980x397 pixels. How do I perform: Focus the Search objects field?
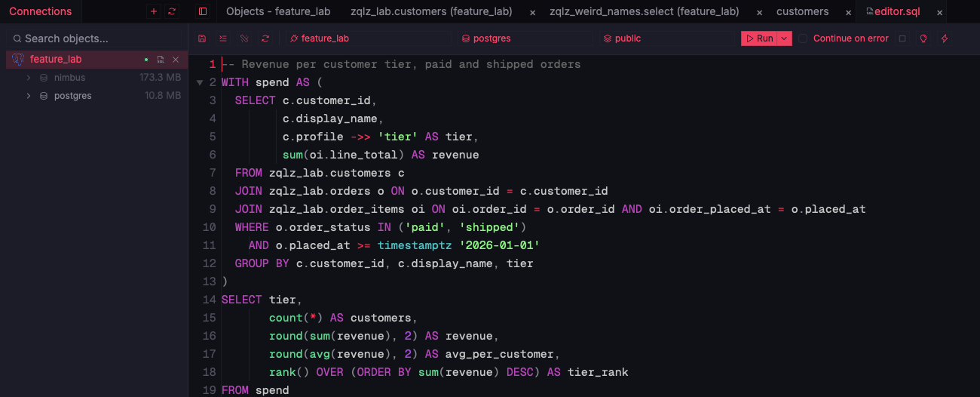pyautogui.click(x=94, y=38)
